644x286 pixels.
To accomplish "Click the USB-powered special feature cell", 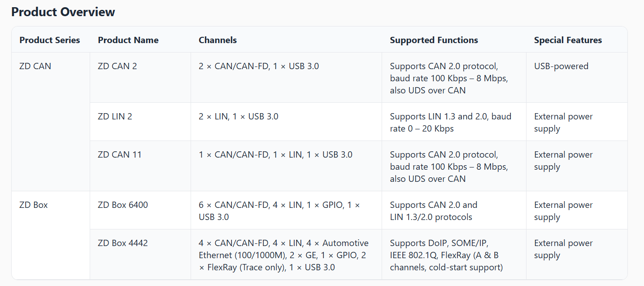I will [x=561, y=66].
